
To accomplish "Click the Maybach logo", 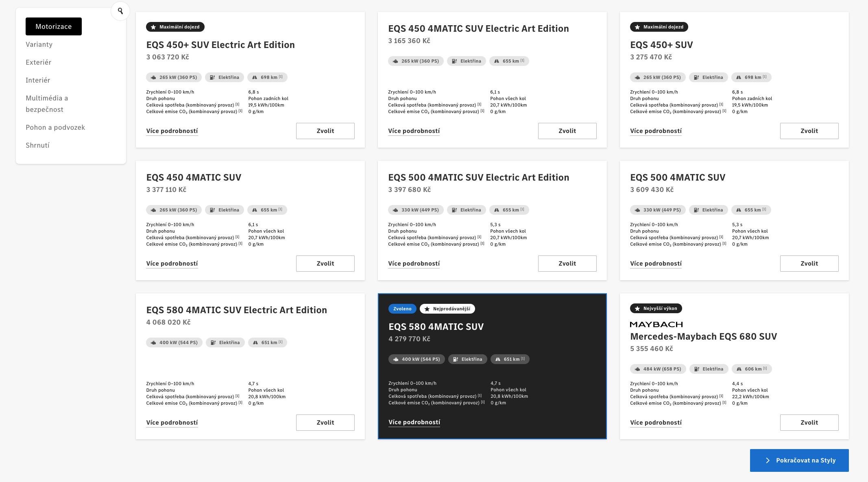I will (x=656, y=324).
